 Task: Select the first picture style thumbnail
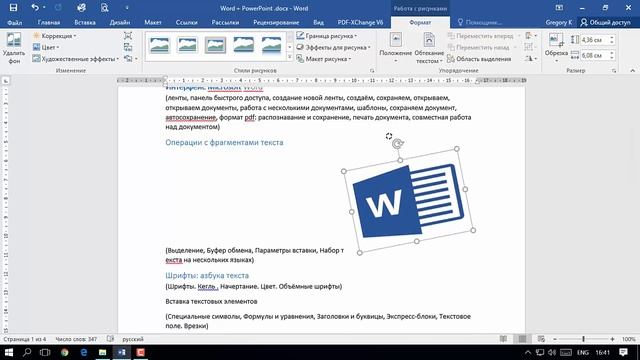[x=159, y=45]
